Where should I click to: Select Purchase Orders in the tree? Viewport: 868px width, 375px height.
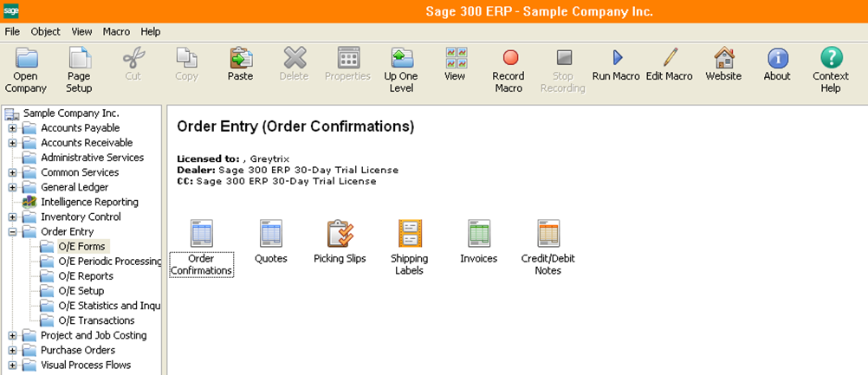coord(78,350)
